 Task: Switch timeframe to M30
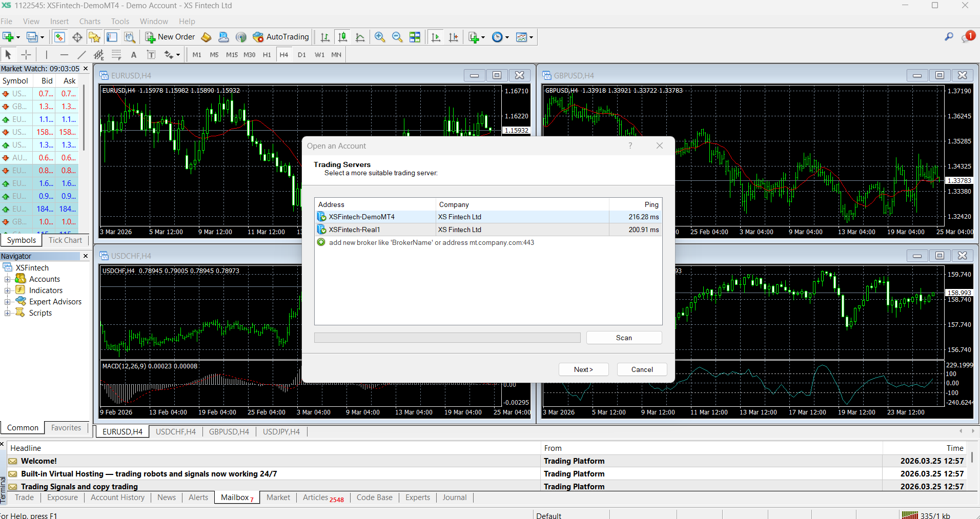click(250, 55)
